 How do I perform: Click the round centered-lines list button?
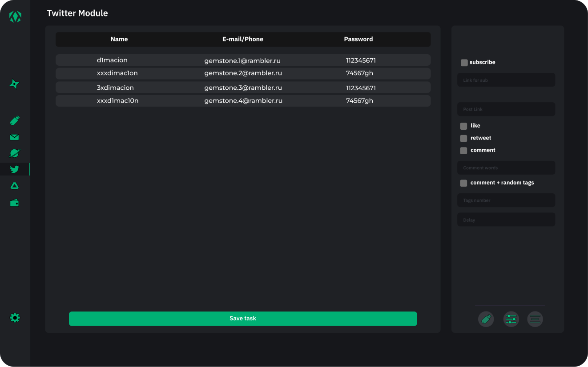click(535, 319)
